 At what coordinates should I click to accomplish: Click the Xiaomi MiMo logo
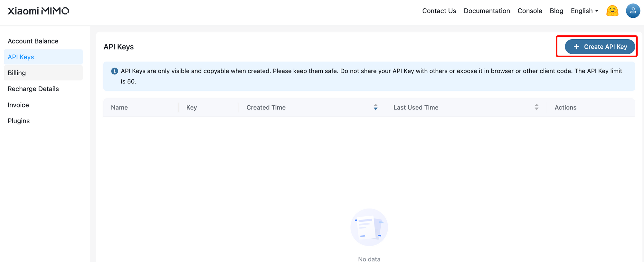click(x=38, y=11)
